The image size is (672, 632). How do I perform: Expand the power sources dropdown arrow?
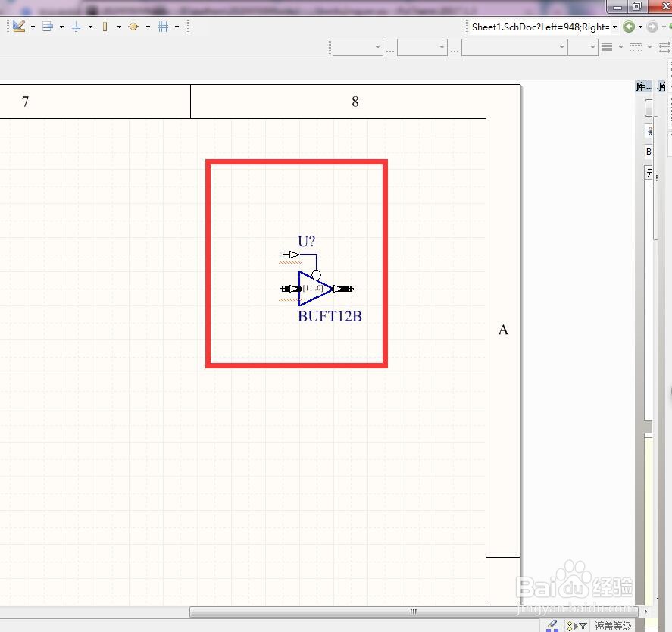pyautogui.click(x=90, y=27)
